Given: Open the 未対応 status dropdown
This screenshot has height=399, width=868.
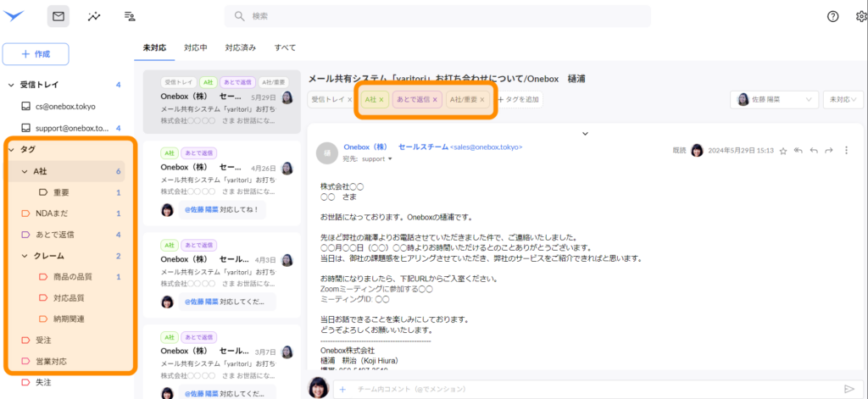Looking at the screenshot, I should tap(843, 100).
